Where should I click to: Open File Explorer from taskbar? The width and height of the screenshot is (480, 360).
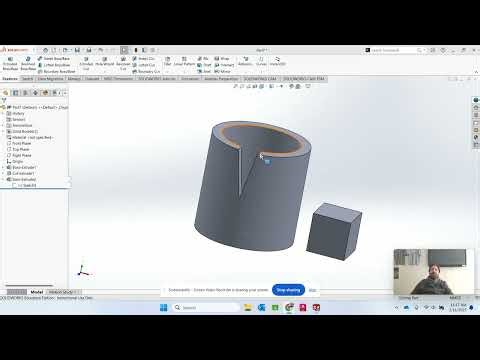click(247, 307)
